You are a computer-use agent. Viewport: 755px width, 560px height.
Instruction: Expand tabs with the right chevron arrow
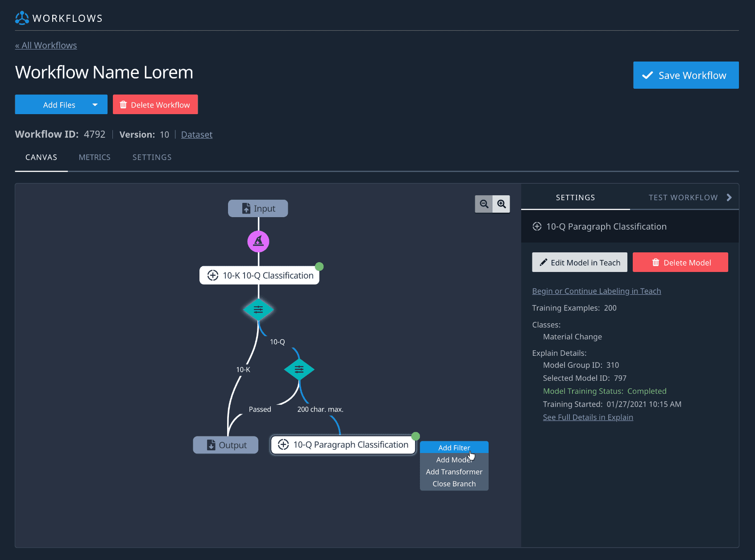[x=729, y=198]
